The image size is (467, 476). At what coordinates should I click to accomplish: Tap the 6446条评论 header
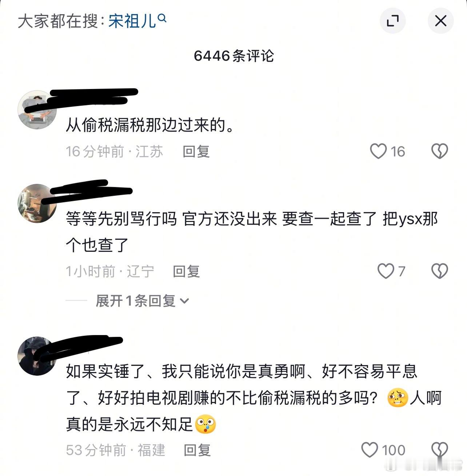(x=233, y=56)
